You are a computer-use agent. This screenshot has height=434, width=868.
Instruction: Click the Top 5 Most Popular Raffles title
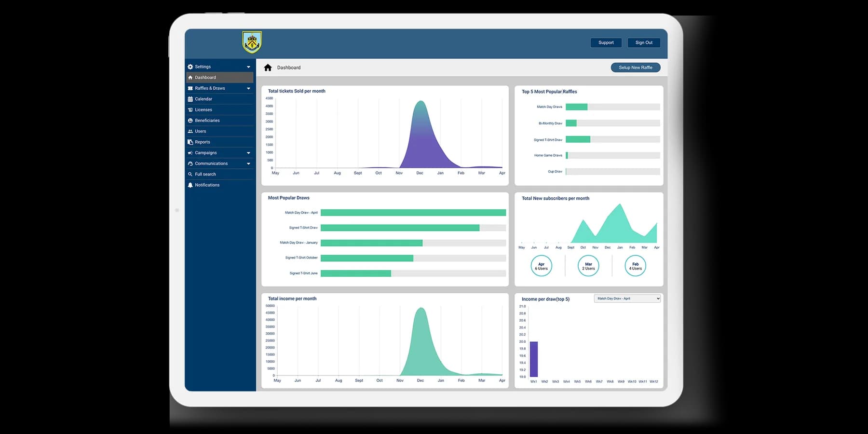tap(549, 92)
